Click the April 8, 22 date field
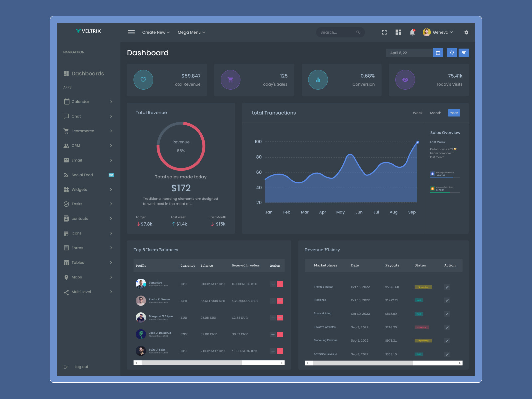Screen dimensions: 532x399 [x=409, y=53]
